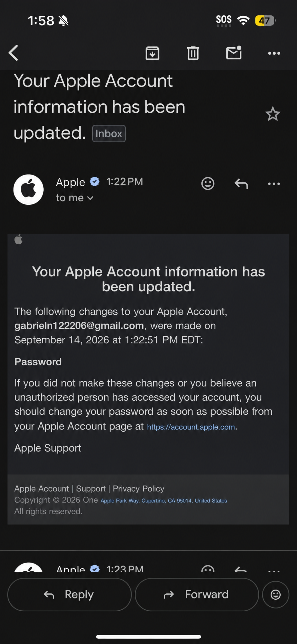Screen dimensions: 297x644
Task: Reply using the arrow icon beside 1:22 PM
Action: 241,183
